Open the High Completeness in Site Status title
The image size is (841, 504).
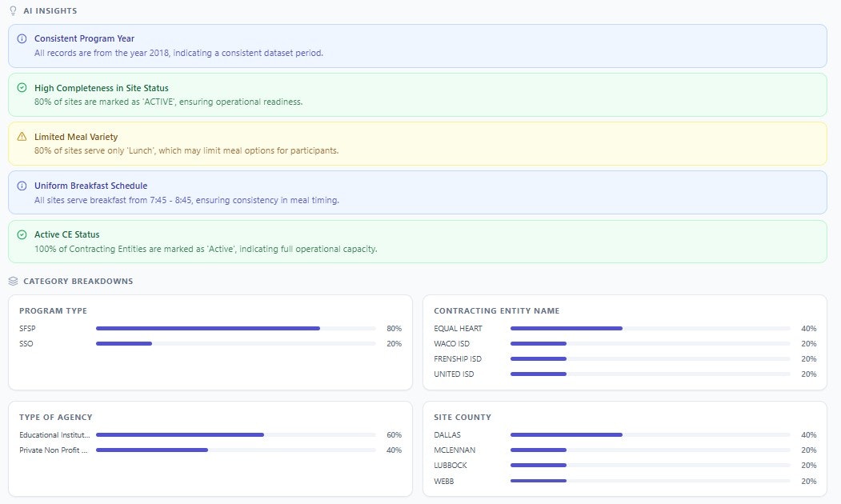[x=102, y=88]
